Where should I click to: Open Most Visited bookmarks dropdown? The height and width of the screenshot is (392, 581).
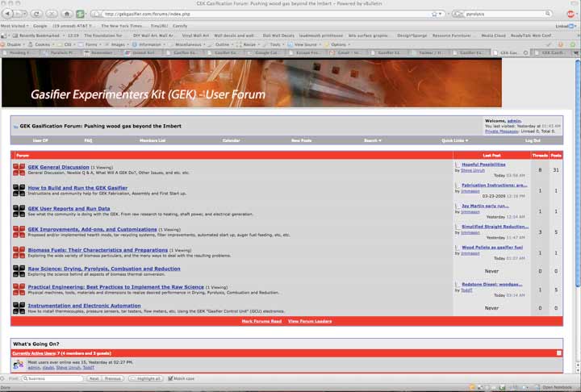point(15,26)
